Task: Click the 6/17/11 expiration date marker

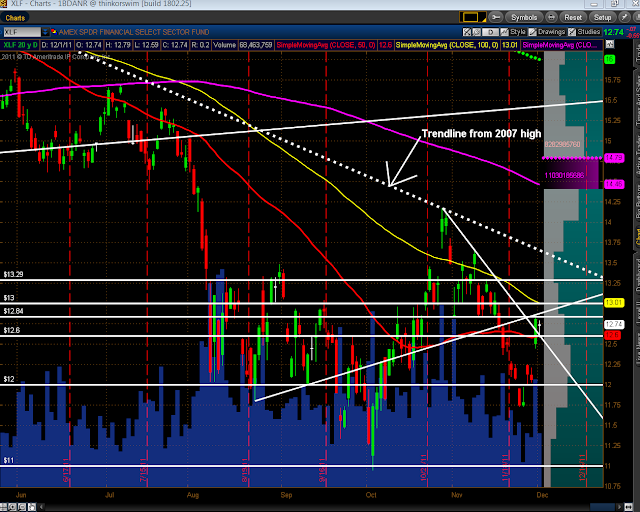Action: (x=66, y=470)
